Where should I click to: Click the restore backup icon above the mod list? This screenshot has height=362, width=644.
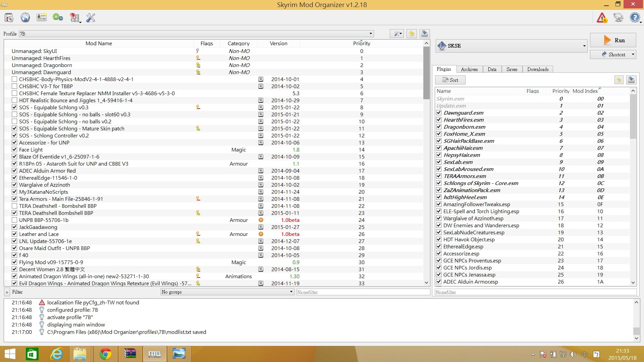pos(412,34)
